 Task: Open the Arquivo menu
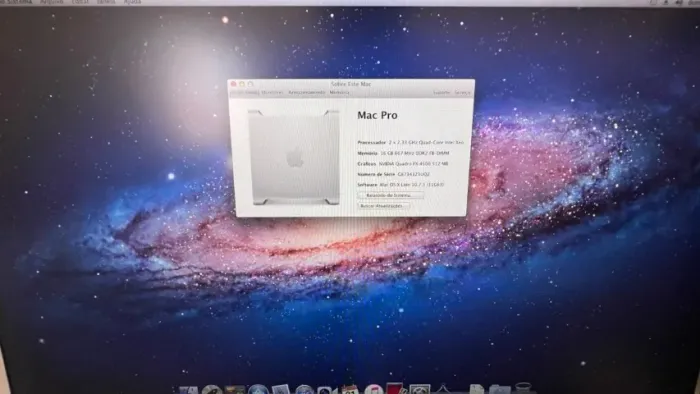pyautogui.click(x=51, y=2)
